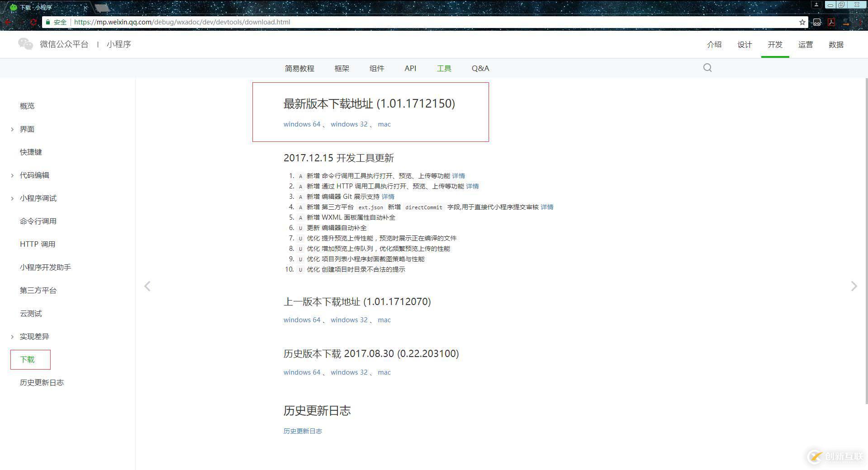Click 微信公众平台 header title
The image size is (868, 470).
tap(64, 44)
